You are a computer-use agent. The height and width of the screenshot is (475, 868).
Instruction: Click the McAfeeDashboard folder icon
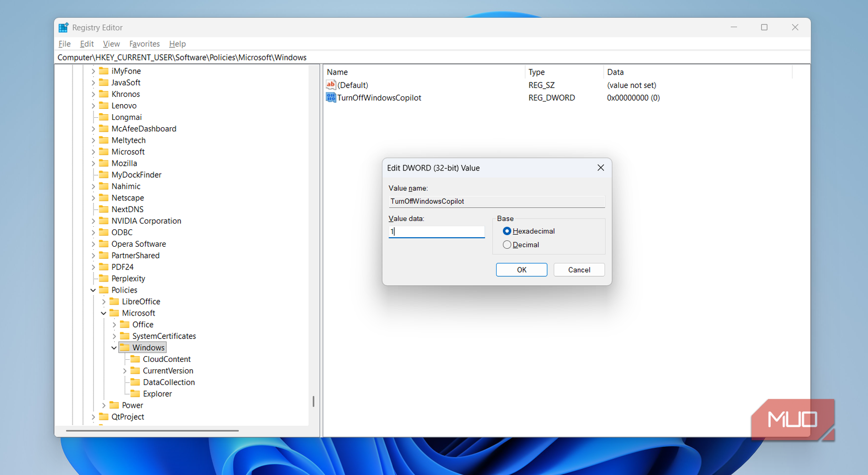pos(104,129)
